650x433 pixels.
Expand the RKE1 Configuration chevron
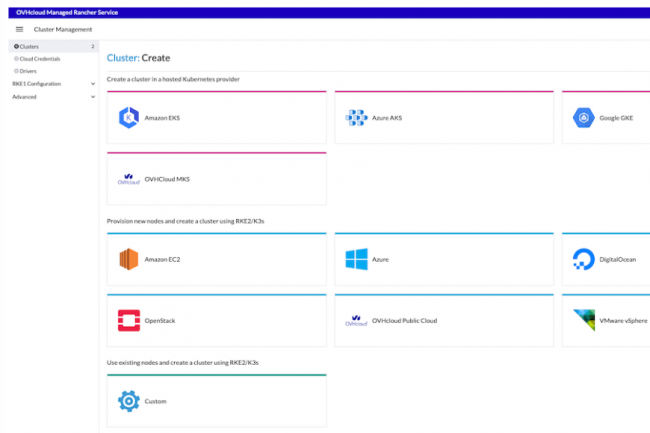pyautogui.click(x=93, y=84)
